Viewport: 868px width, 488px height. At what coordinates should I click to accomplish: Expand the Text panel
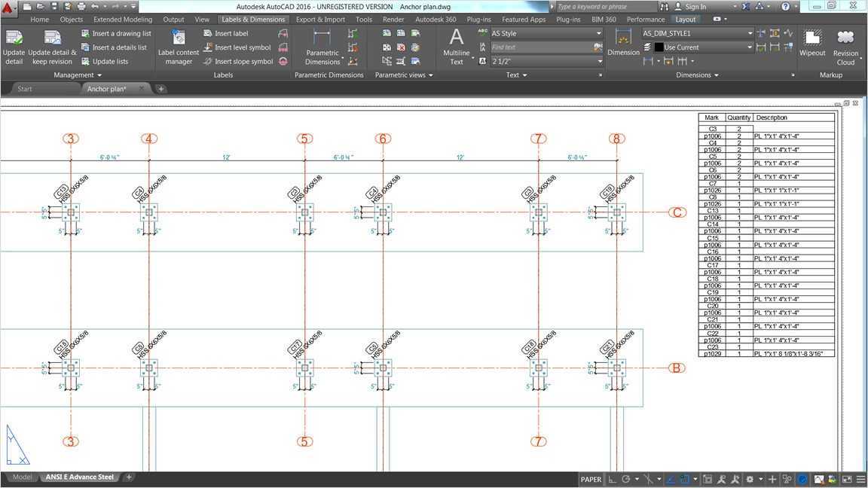516,75
